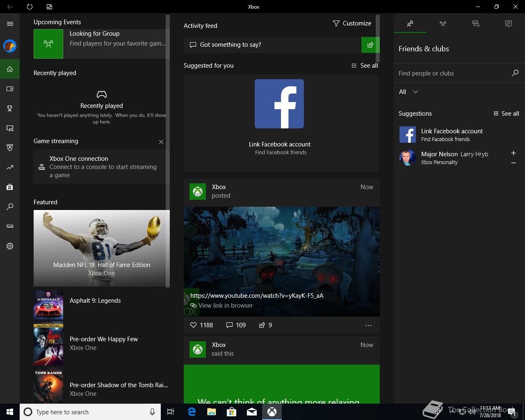The image size is (525, 420).
Task: Switch to the Activity alerts tab
Action: coord(509,24)
